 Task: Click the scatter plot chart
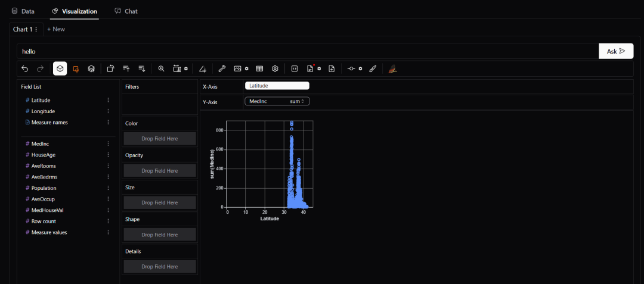(x=270, y=164)
